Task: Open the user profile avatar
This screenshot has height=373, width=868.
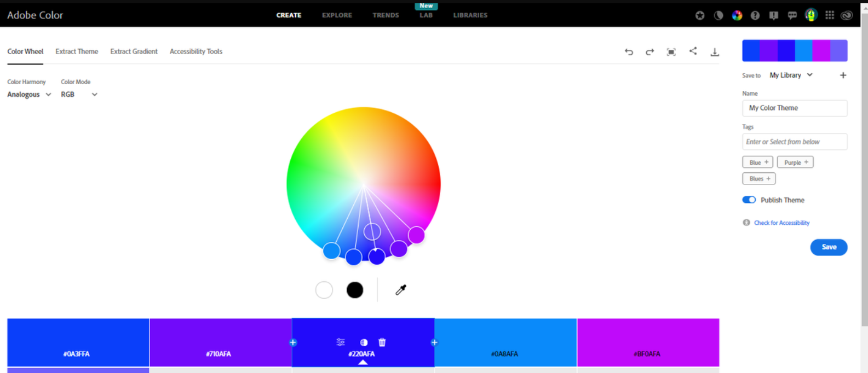Action: point(811,15)
